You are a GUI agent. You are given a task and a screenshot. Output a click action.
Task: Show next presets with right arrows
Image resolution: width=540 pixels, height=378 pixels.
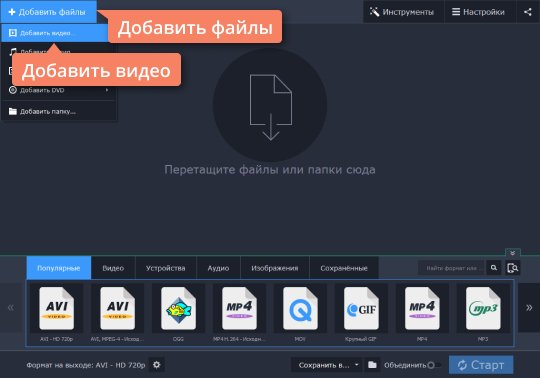529,307
